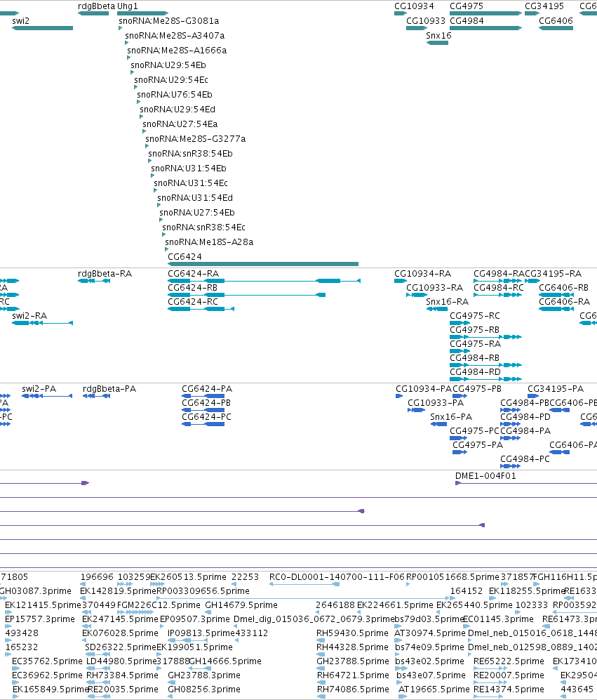Click the CG4975 gene label
This screenshot has width=597, height=700.
pos(467,6)
